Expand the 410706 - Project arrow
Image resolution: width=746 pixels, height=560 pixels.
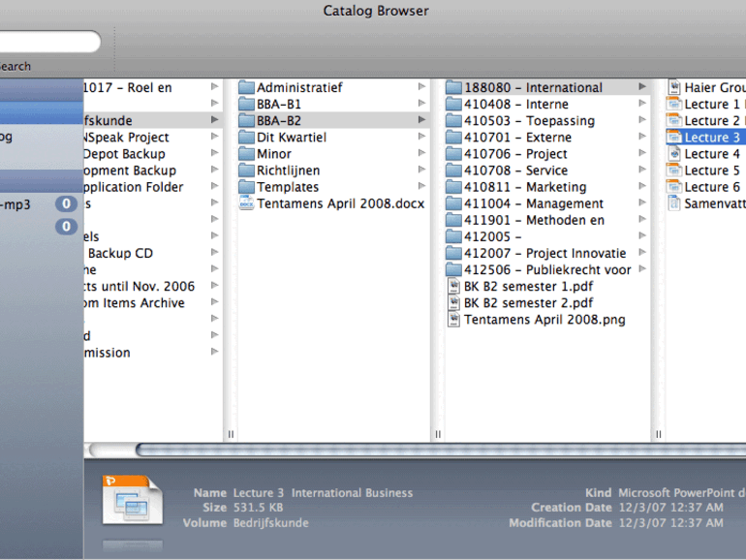click(x=642, y=153)
